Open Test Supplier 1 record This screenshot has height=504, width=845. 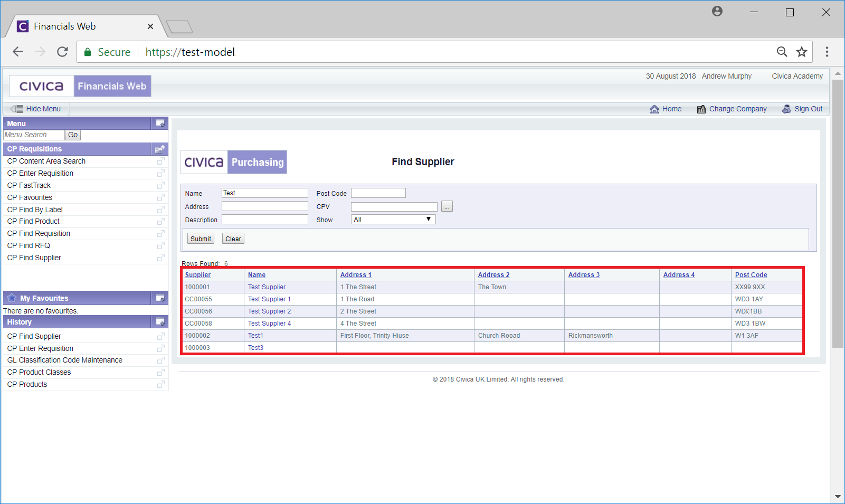click(269, 299)
